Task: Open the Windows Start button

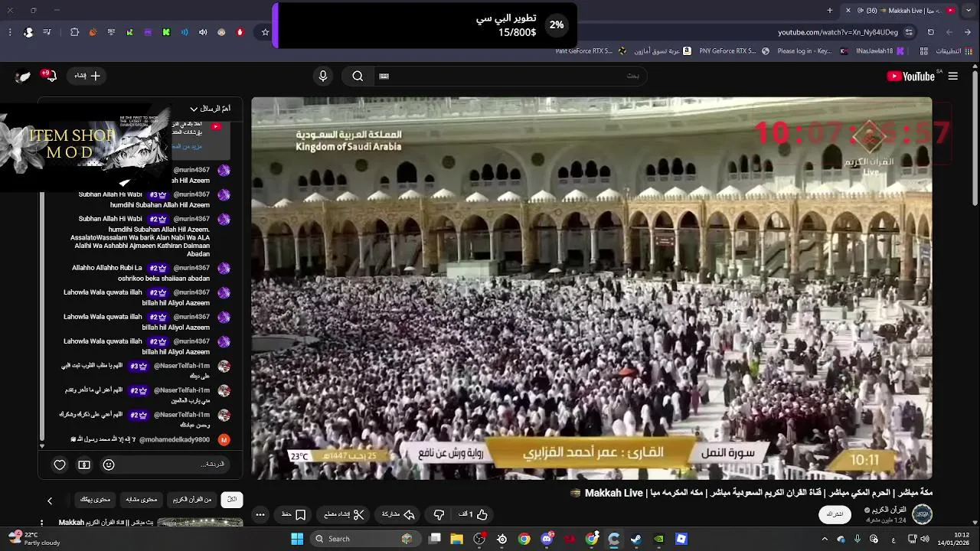Action: click(297, 539)
